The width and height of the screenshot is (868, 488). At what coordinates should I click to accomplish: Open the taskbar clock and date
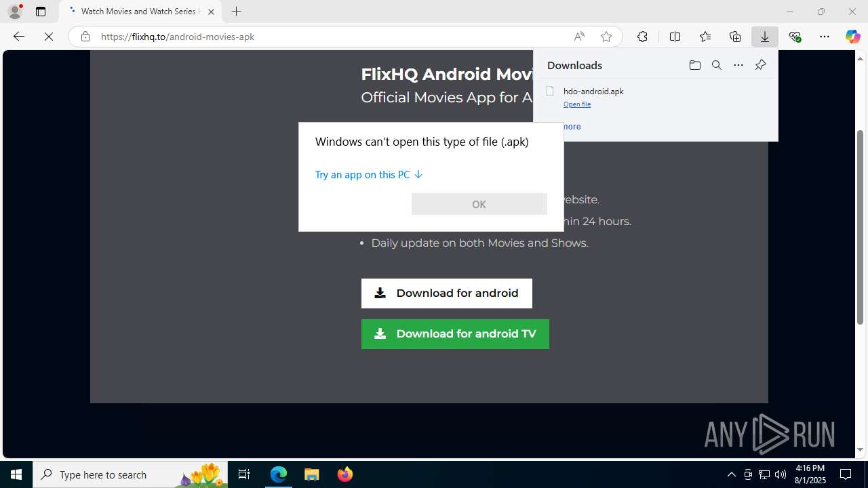[810, 474]
